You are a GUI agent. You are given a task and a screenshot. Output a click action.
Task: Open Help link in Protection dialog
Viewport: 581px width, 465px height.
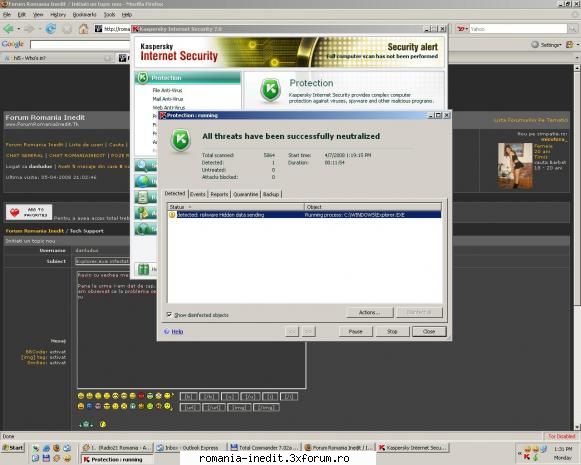tap(177, 332)
